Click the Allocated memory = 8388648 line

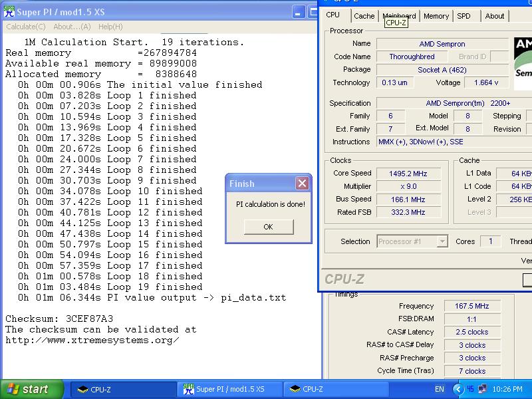[x=101, y=74]
